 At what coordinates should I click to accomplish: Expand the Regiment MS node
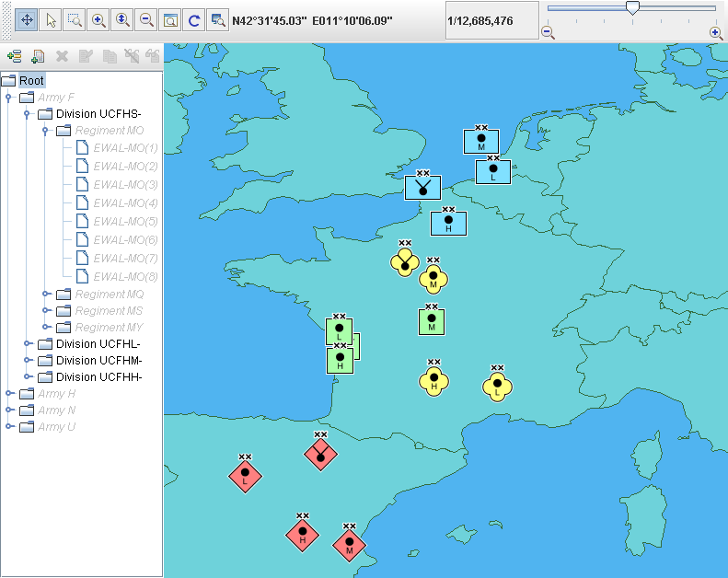tap(46, 311)
